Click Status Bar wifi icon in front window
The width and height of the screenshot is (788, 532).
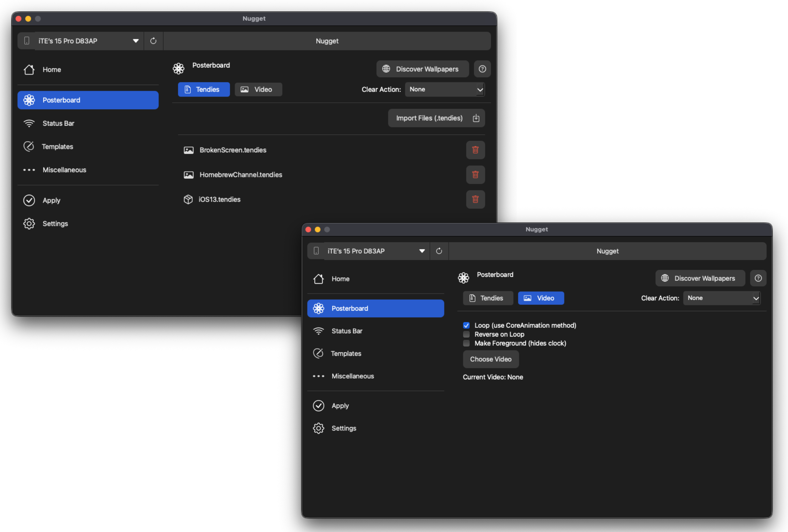coord(318,331)
